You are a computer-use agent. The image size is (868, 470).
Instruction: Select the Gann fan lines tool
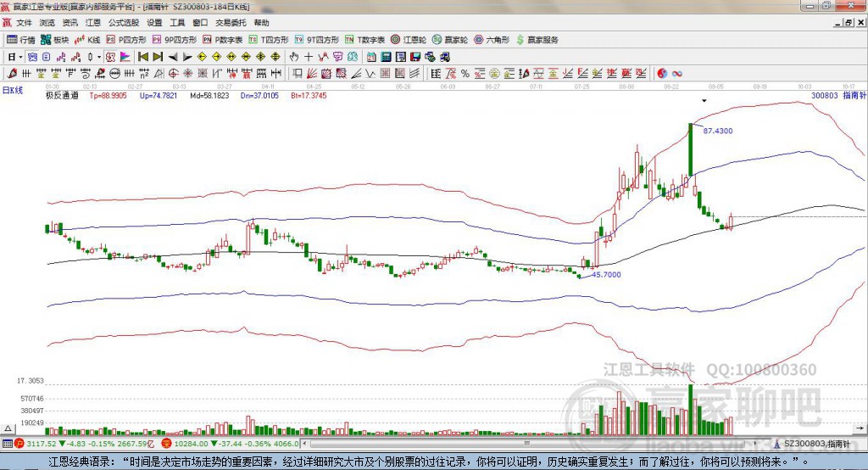(x=312, y=73)
